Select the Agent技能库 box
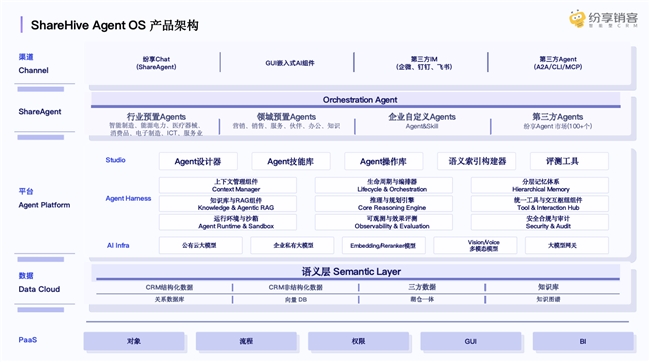The image size is (650, 362). pos(291,161)
